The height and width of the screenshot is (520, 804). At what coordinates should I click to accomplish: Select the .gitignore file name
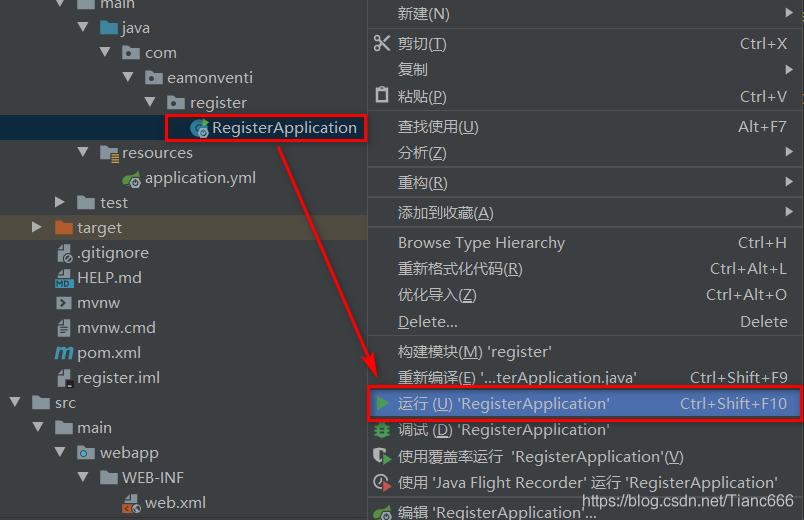click(113, 253)
